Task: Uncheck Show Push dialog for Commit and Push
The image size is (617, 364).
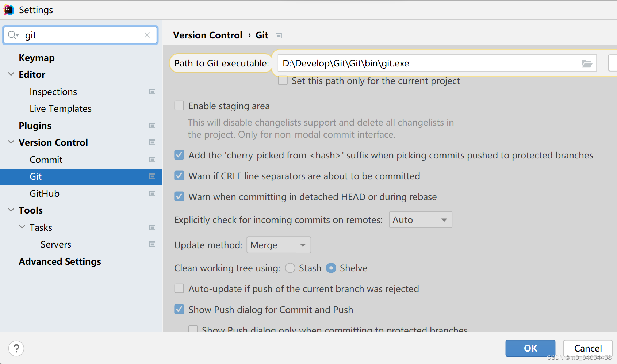Action: coord(179,309)
